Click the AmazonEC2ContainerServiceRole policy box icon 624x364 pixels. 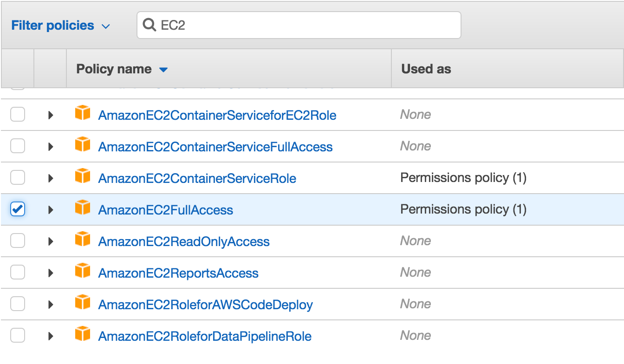pos(83,176)
